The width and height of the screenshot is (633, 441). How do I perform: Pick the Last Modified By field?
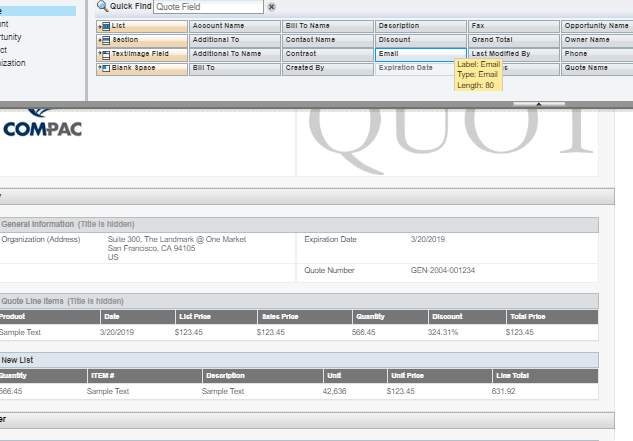514,54
